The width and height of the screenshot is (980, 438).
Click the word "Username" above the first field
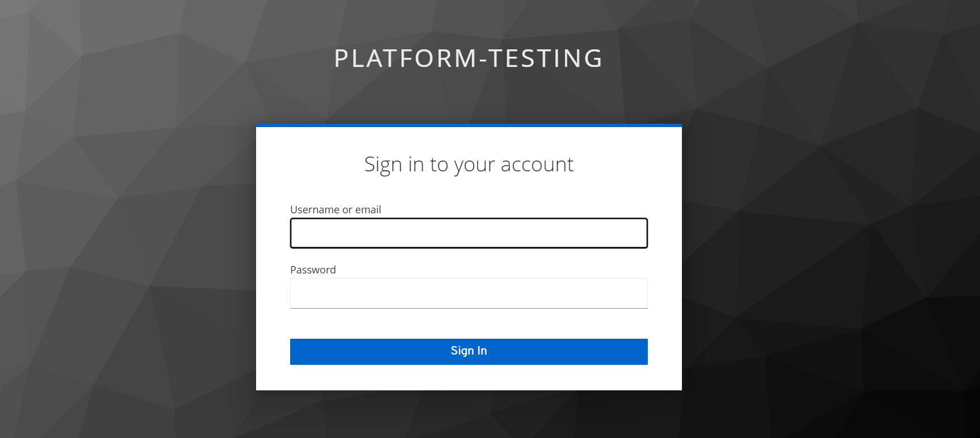(x=315, y=210)
